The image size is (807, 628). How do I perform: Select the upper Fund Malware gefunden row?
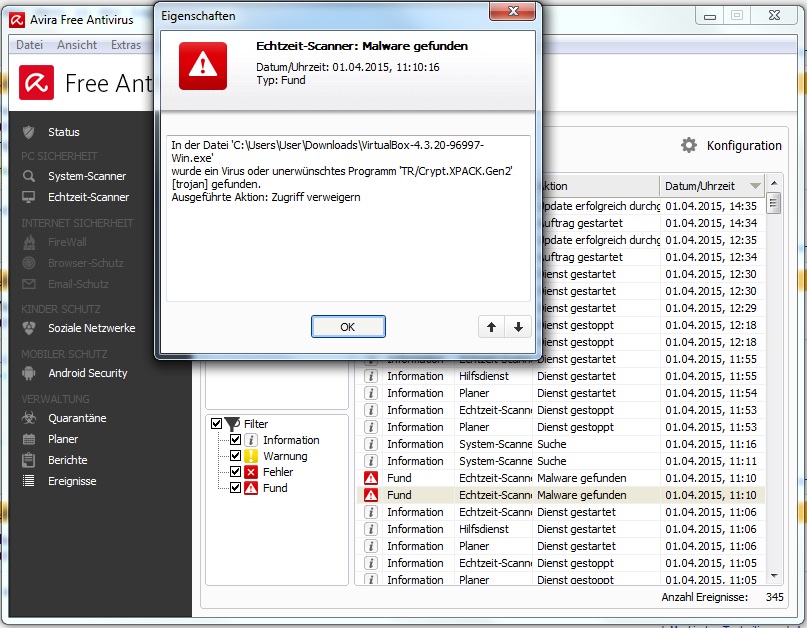click(x=559, y=478)
